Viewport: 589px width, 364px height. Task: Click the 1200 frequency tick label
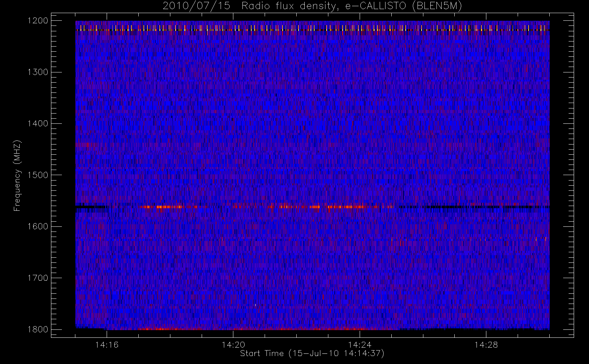tap(38, 21)
